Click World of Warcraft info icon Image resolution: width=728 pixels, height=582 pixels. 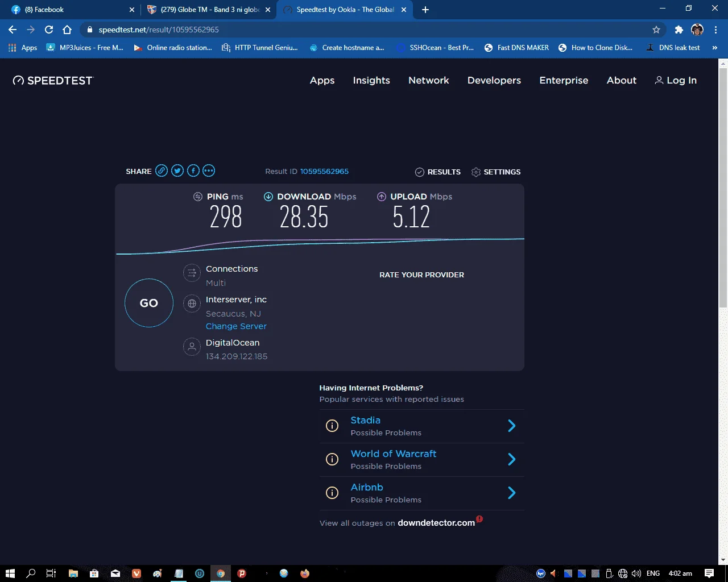[332, 459]
